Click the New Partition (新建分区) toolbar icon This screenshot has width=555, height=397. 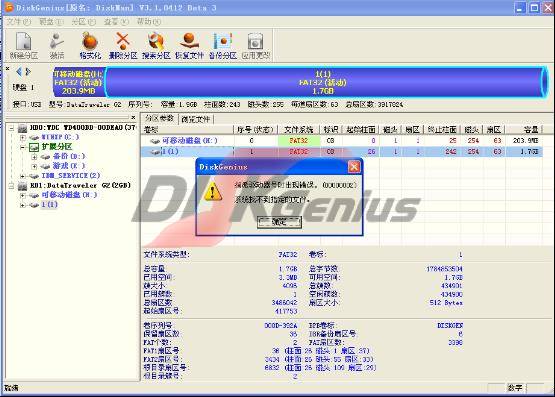click(x=24, y=45)
